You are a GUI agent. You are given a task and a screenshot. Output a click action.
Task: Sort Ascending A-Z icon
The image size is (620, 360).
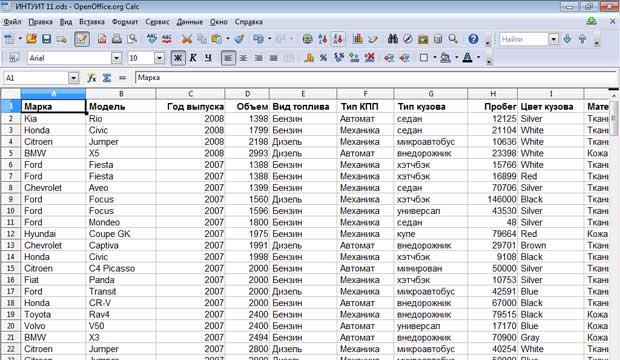tap(323, 39)
